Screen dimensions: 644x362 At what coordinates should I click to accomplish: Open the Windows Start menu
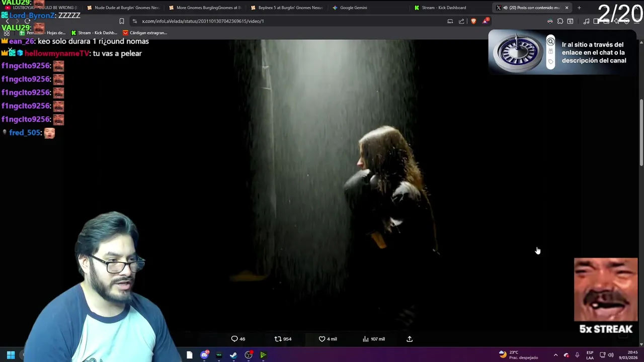[x=11, y=355]
